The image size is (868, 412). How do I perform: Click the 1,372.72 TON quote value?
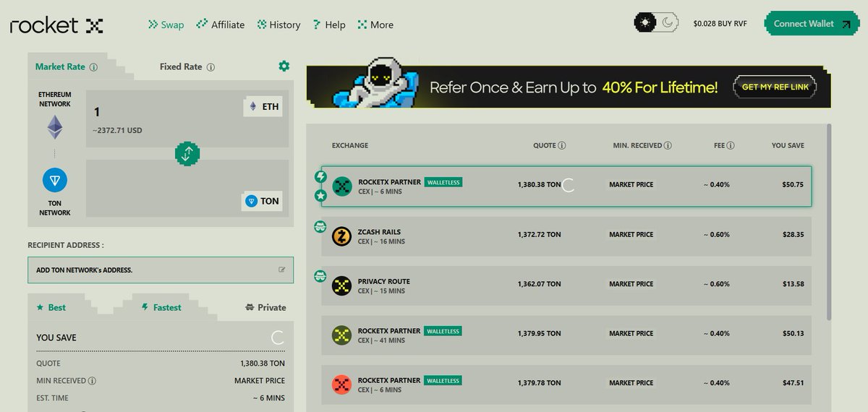tap(539, 235)
